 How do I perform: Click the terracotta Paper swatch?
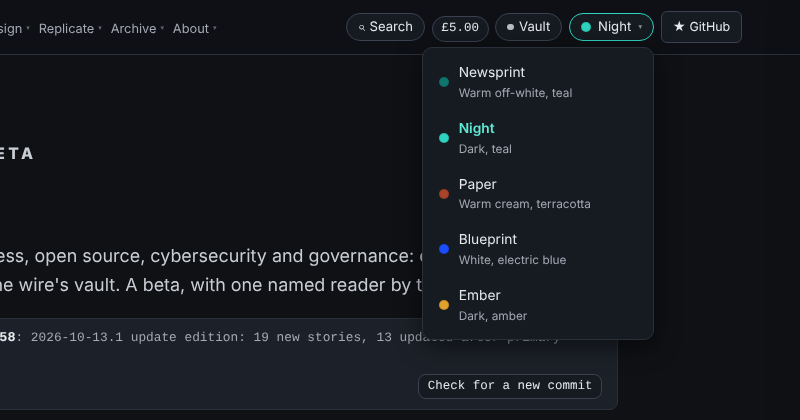tap(444, 194)
